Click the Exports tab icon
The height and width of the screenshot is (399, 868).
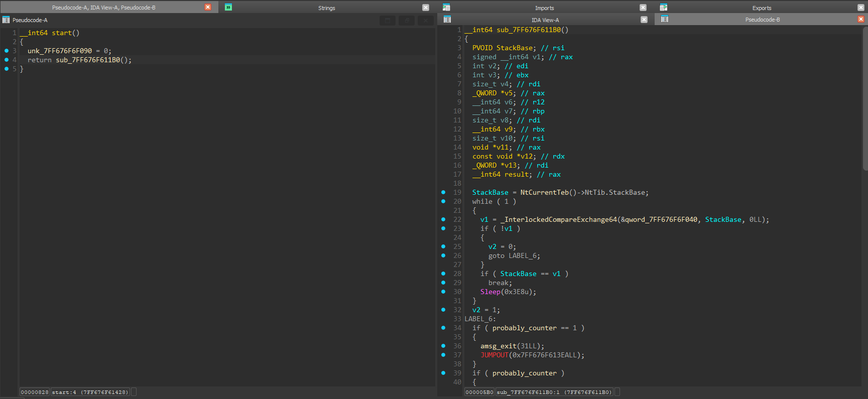click(x=664, y=8)
